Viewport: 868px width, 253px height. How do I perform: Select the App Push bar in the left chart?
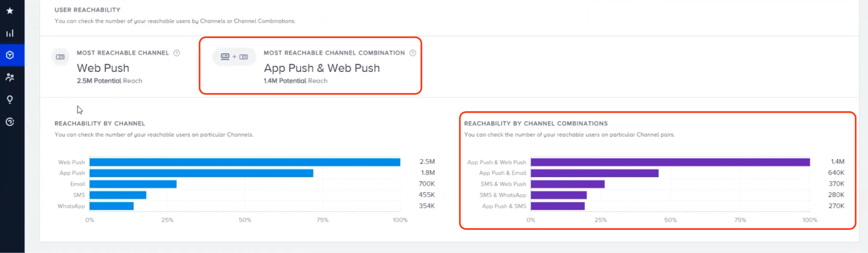(200, 173)
